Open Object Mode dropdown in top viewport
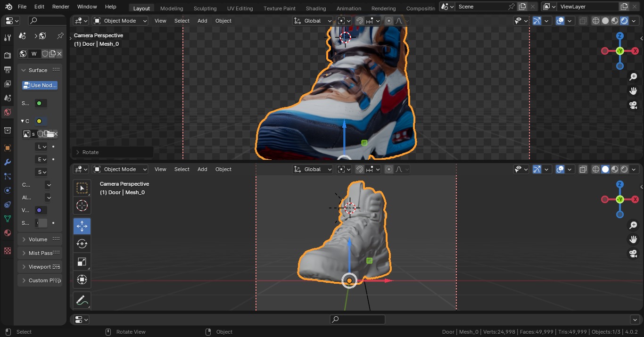Screen dimensions: 644x337 click(x=120, y=21)
